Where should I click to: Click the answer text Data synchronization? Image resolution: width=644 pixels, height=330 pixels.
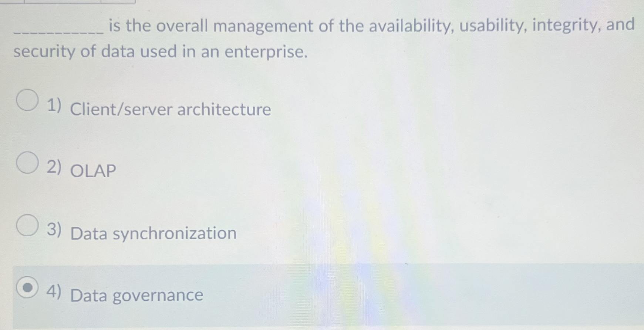click(153, 233)
